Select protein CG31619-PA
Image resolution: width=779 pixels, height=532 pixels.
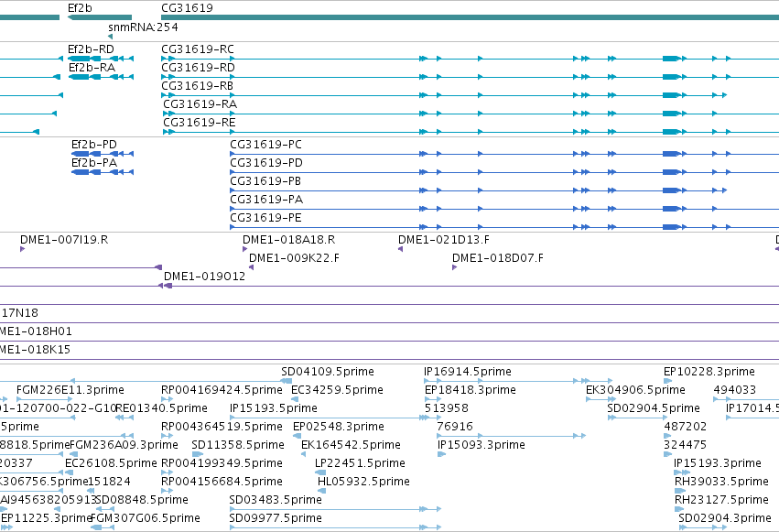[x=266, y=200]
